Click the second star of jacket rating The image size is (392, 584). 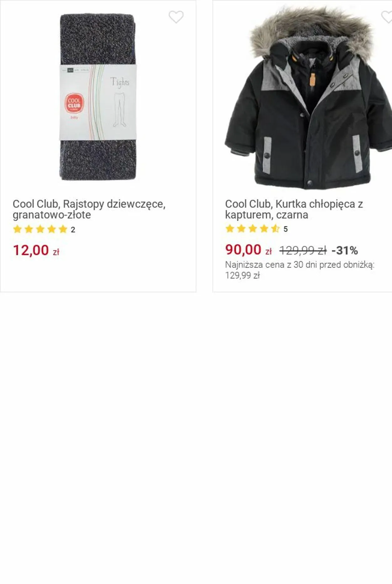[241, 229]
